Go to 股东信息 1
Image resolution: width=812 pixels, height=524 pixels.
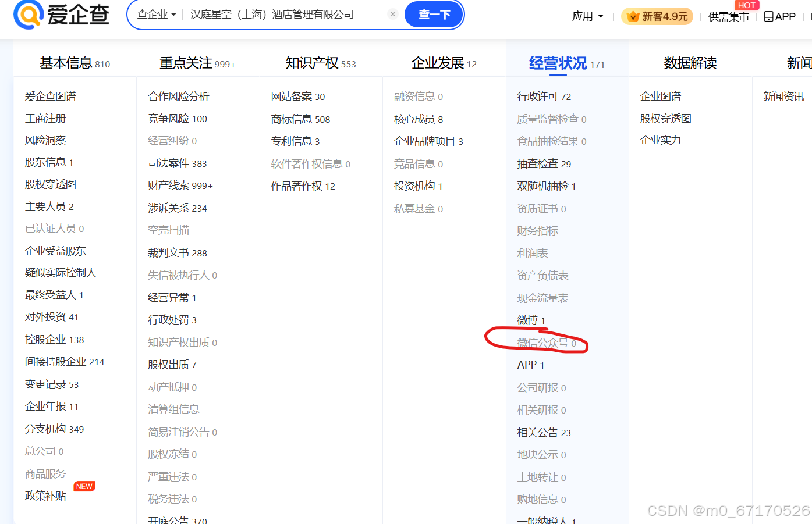[49, 162]
